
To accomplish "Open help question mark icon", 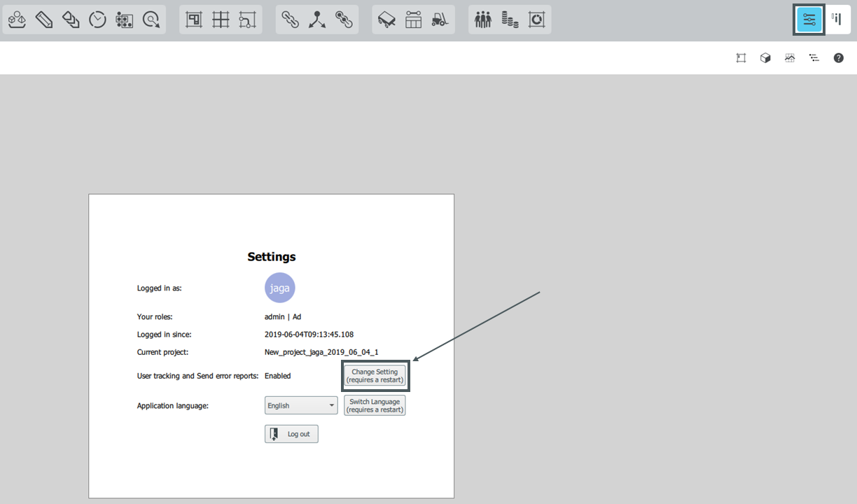I will click(838, 58).
